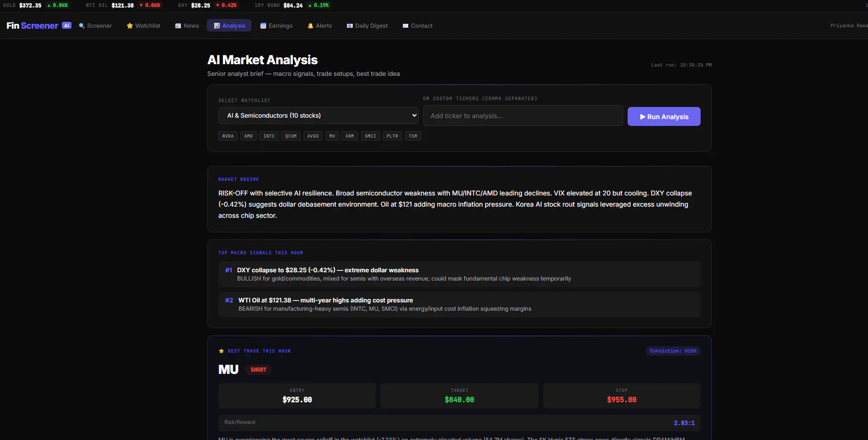Select the NVDA ticker chip
Screen dimensions: 868x440
coord(228,136)
